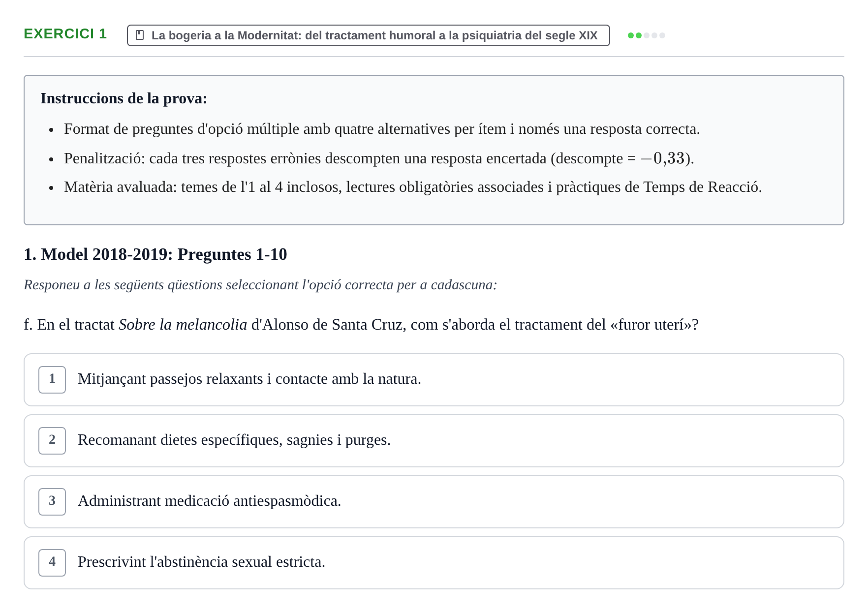Choose answer 3 about antispasmodic medication
This screenshot has height=613, width=868.
pos(434,502)
